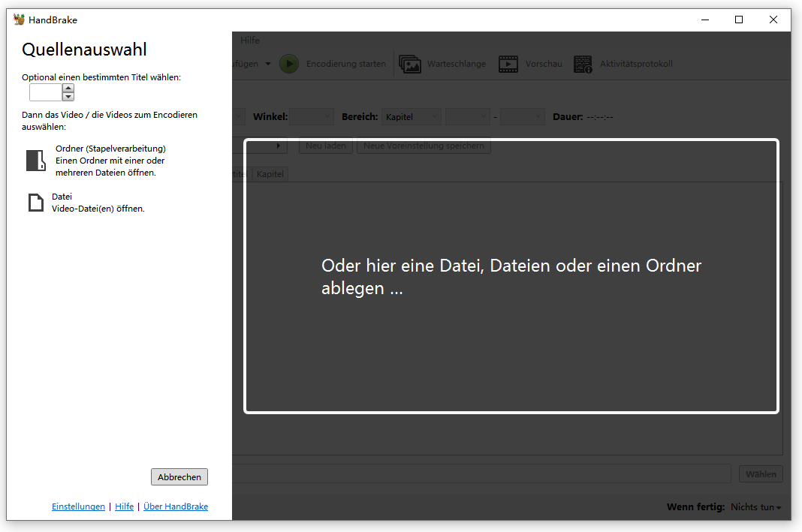Open the Aktivitätsprotokoll log icon
This screenshot has height=532, width=802.
point(583,64)
